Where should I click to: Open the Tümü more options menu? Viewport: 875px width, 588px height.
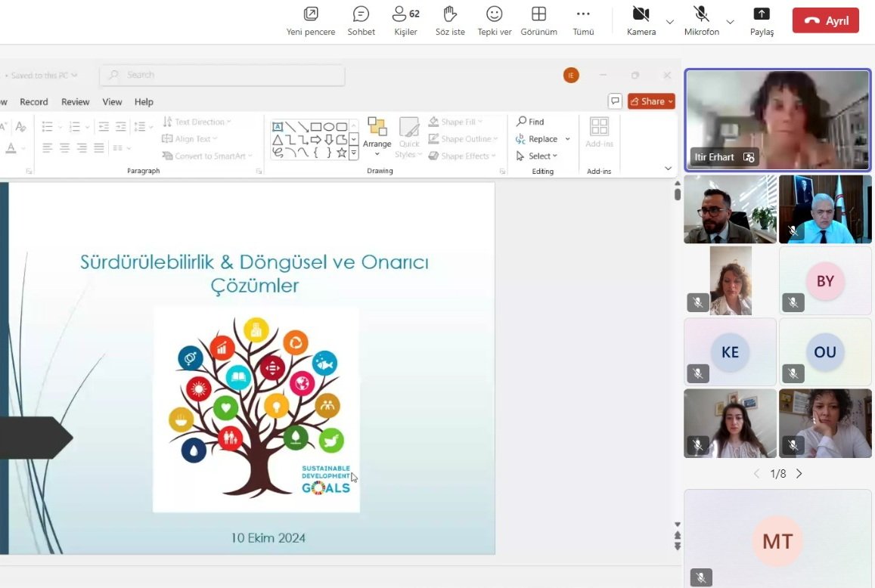(x=583, y=21)
